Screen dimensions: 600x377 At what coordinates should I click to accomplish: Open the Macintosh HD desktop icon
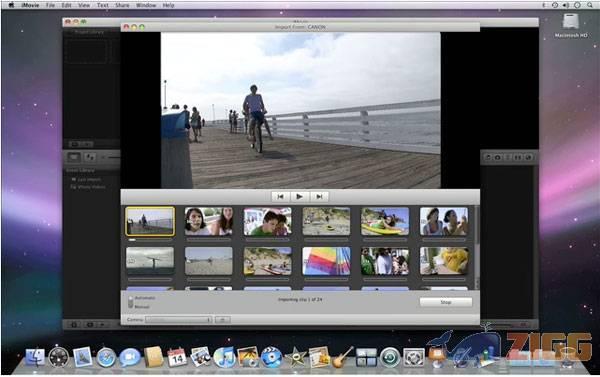(x=571, y=25)
